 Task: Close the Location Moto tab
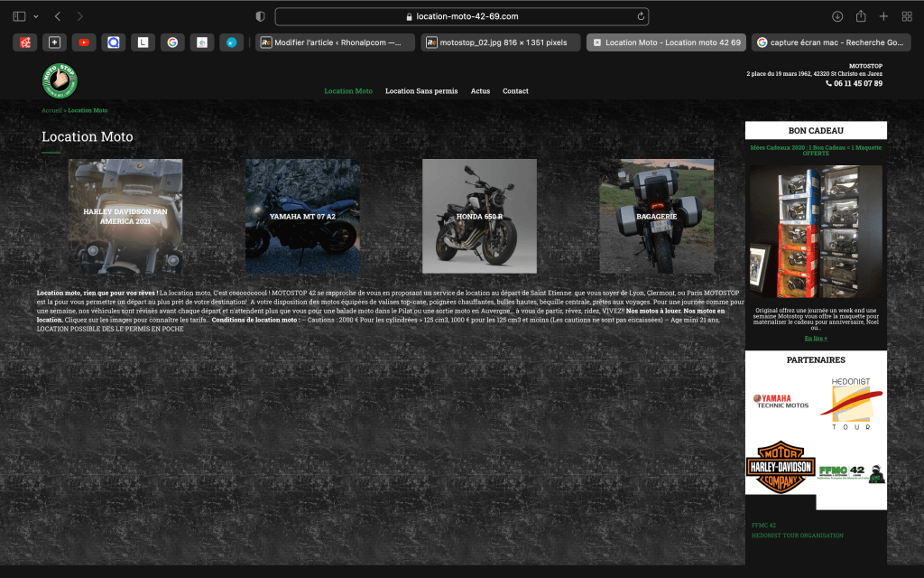click(597, 42)
